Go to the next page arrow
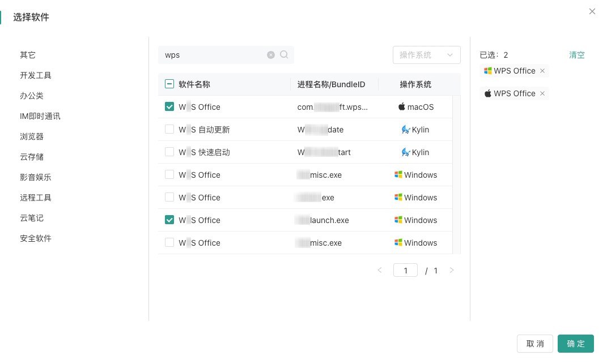 452,271
